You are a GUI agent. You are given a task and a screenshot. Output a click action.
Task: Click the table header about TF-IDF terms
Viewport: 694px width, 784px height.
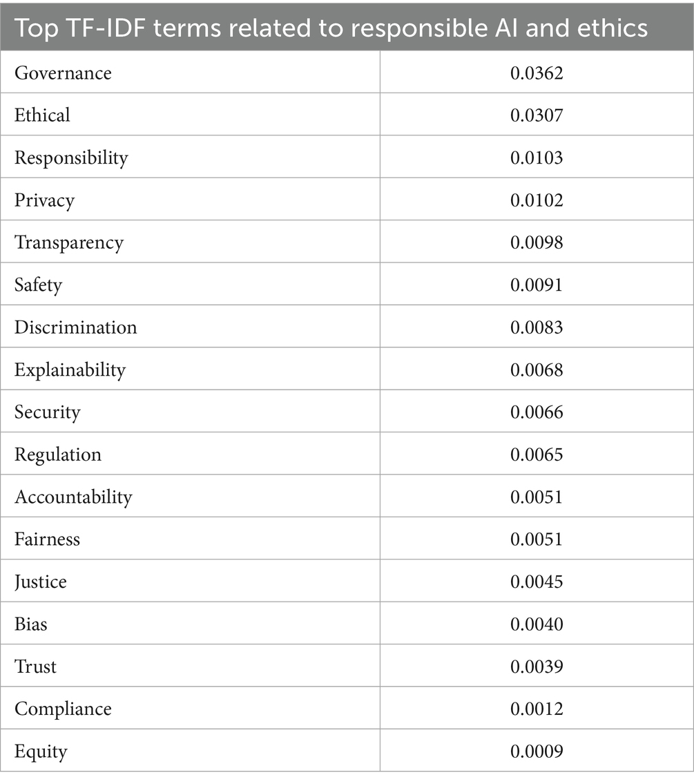pos(331,28)
